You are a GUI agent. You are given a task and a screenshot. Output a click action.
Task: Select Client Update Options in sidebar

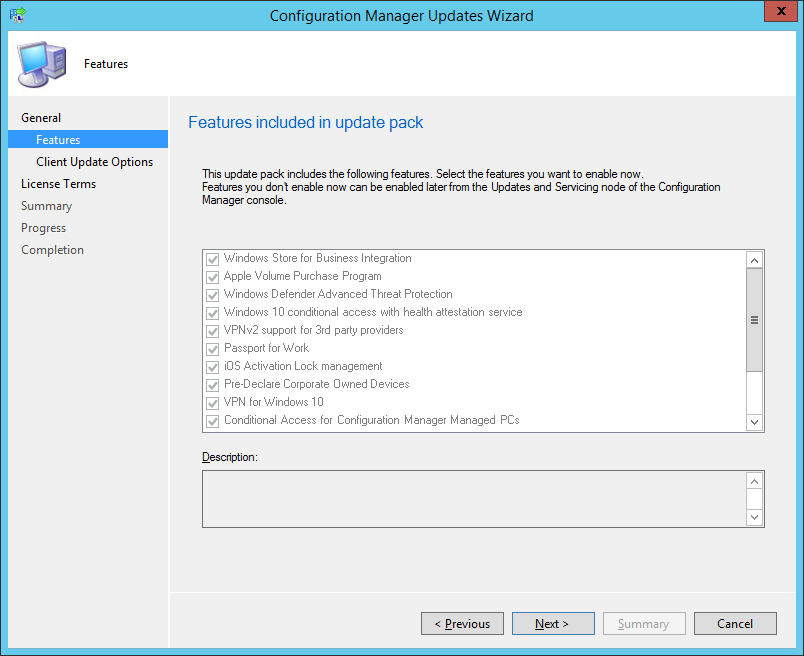[94, 162]
